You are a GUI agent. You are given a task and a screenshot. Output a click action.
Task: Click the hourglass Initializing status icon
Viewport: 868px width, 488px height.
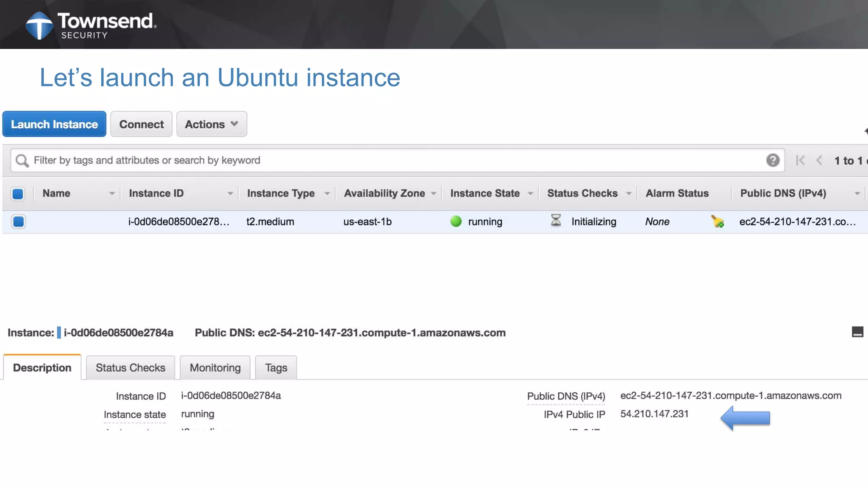556,220
